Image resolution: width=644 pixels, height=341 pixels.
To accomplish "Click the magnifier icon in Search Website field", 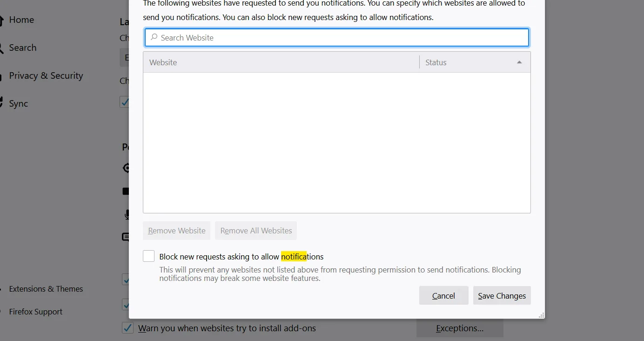I will 154,37.
